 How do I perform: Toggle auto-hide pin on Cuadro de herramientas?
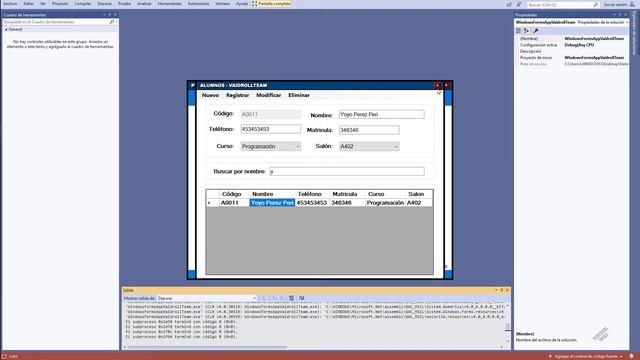point(110,15)
